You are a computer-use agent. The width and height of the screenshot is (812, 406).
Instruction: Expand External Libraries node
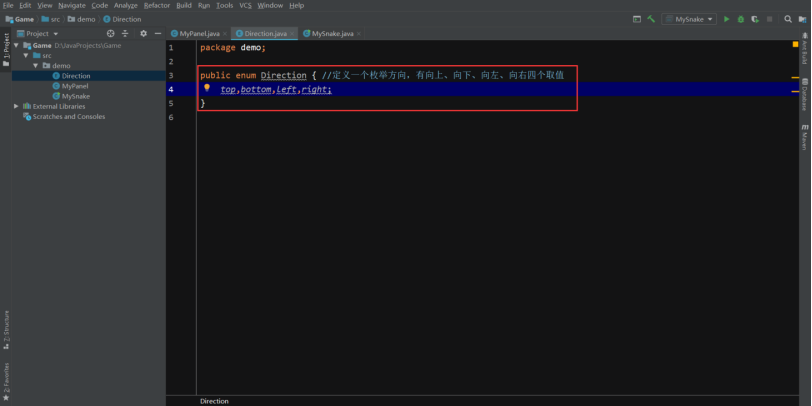coord(17,106)
